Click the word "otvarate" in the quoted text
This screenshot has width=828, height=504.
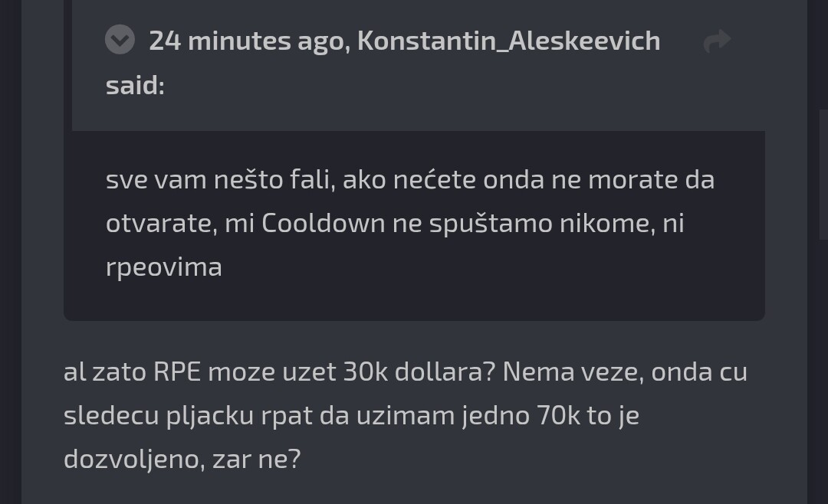[x=159, y=223]
